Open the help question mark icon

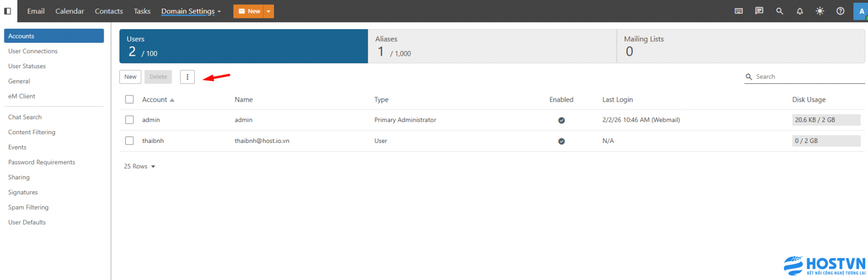coord(840,11)
